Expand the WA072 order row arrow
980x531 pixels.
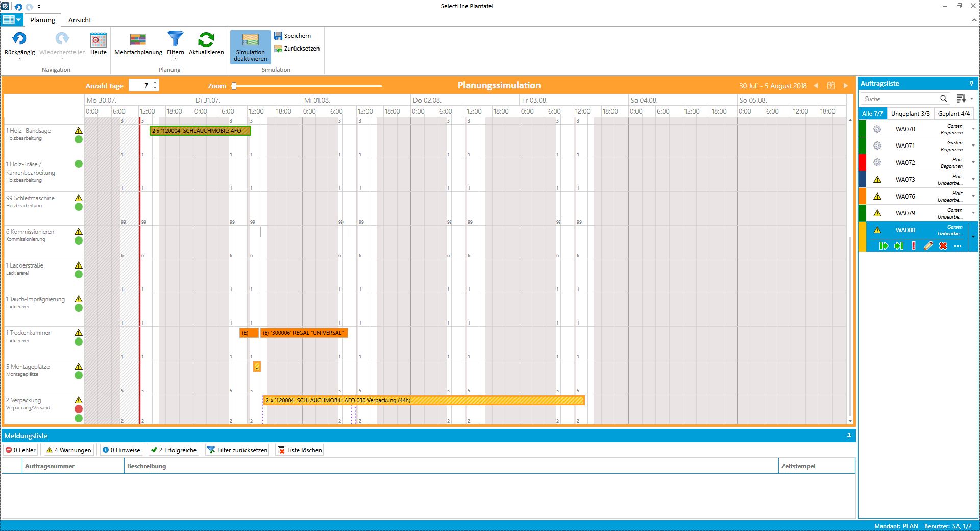[973, 162]
